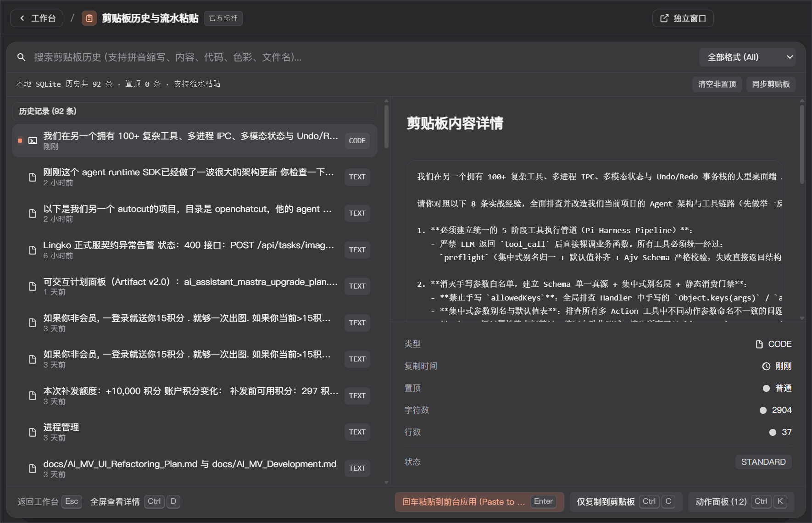Click TEXT badge on the Lingko entry

[357, 250]
